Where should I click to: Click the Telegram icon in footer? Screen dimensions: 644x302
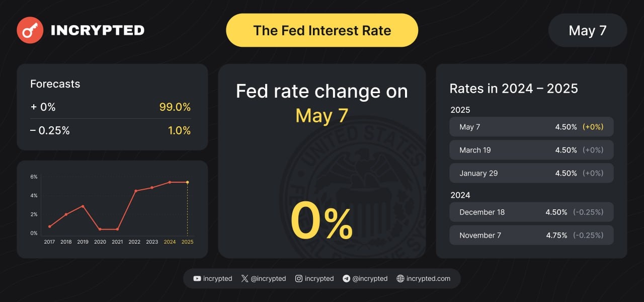pyautogui.click(x=346, y=278)
